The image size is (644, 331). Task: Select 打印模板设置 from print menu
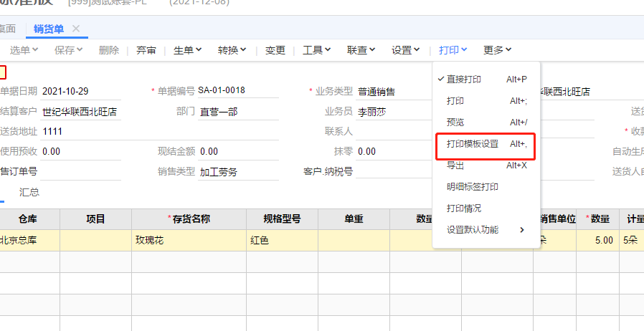(x=473, y=144)
